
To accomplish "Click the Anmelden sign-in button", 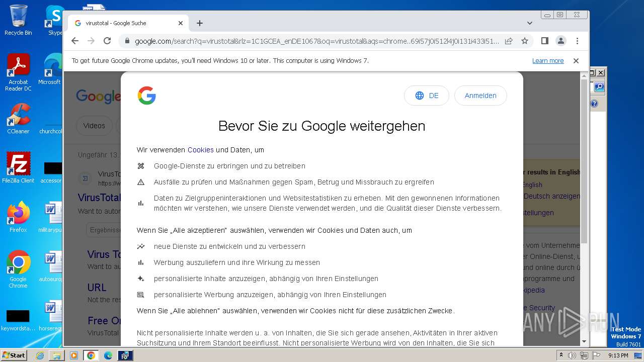I will click(480, 96).
